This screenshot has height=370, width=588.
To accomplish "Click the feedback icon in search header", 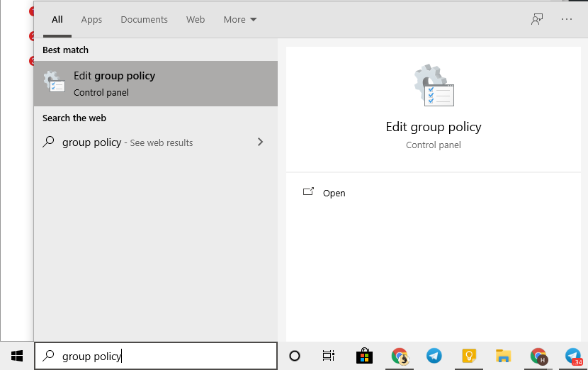I will 537,19.
